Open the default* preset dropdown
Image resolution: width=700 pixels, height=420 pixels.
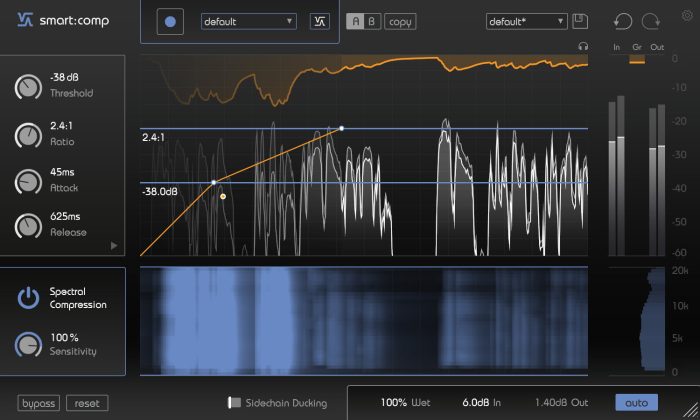[526, 21]
